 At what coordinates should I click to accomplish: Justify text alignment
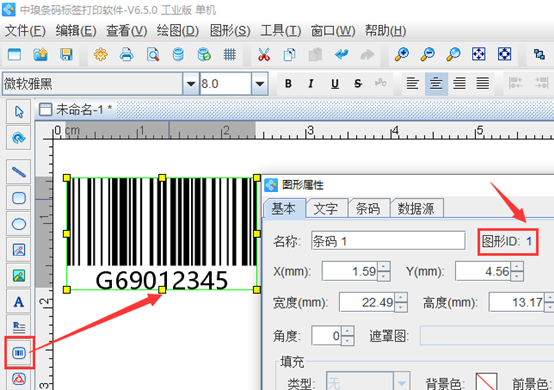coord(483,84)
